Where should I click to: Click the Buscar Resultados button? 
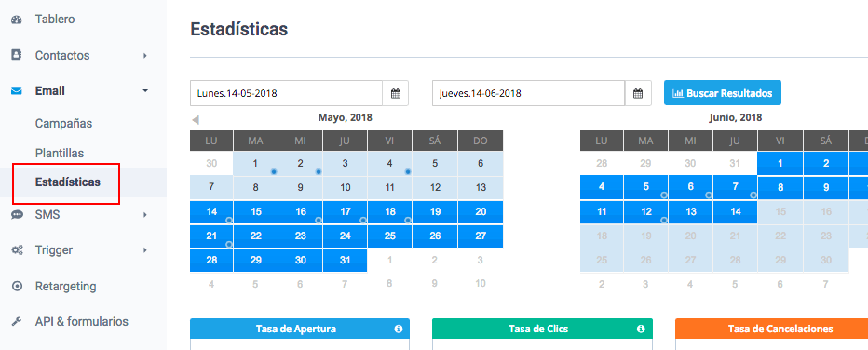click(x=723, y=93)
